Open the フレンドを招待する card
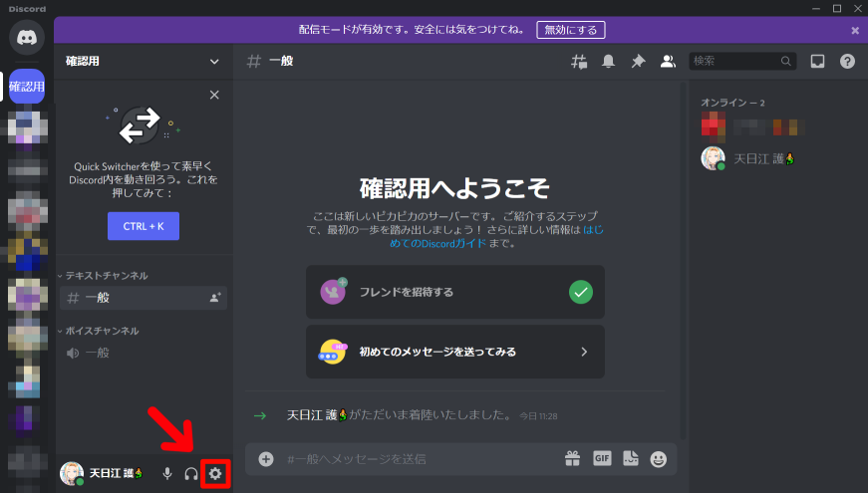Viewport: 868px width, 493px height. pyautogui.click(x=455, y=292)
